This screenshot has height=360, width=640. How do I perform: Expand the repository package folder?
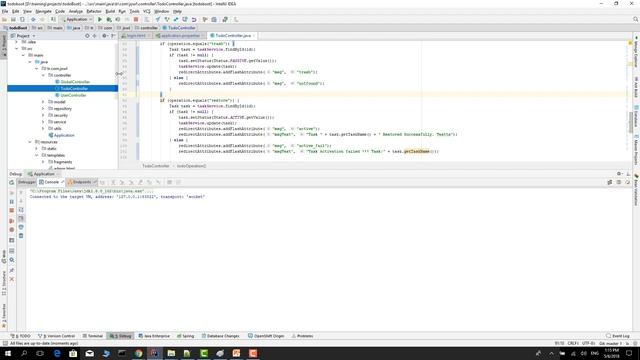tap(43, 109)
